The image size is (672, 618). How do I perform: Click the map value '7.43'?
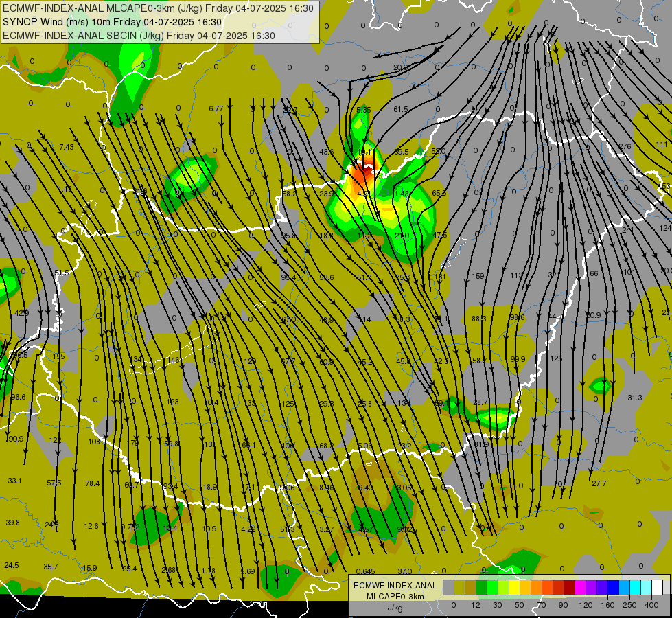pos(67,147)
